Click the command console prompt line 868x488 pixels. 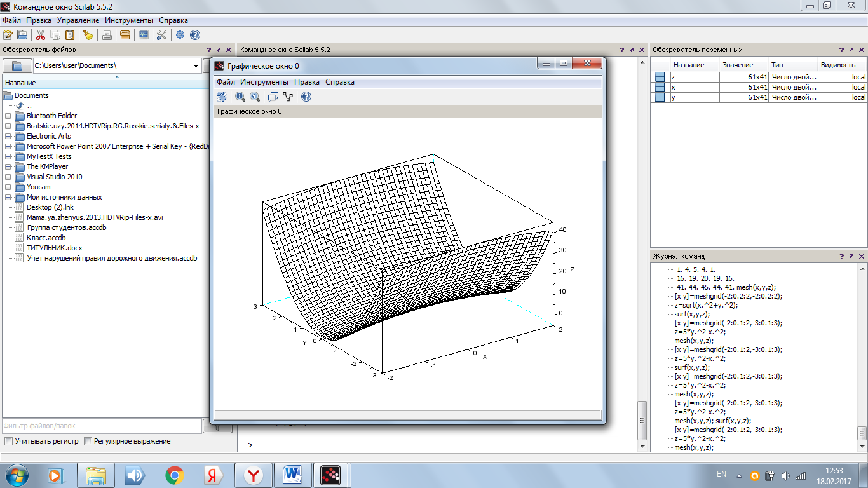(x=438, y=445)
